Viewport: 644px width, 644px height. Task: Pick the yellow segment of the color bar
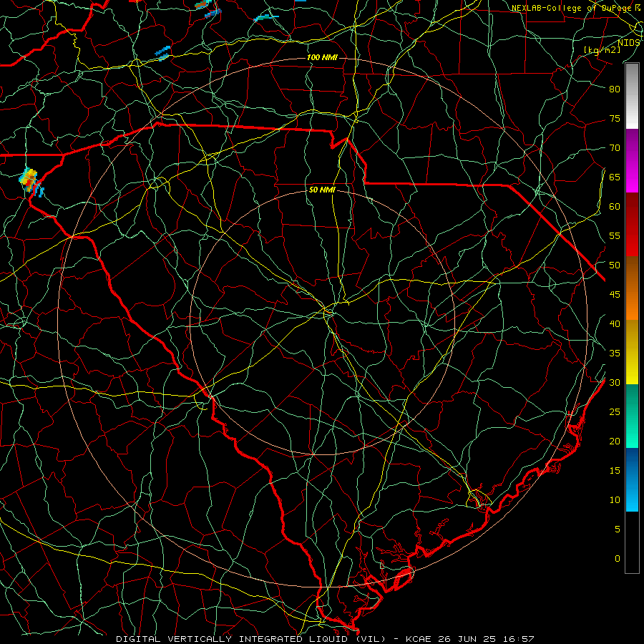click(x=632, y=352)
